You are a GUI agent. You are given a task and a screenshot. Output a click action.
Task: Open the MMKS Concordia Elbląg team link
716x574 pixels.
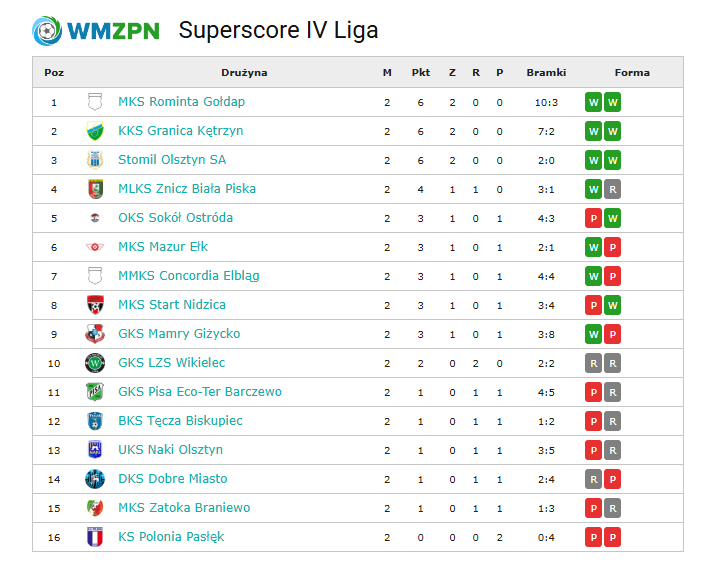click(x=189, y=275)
